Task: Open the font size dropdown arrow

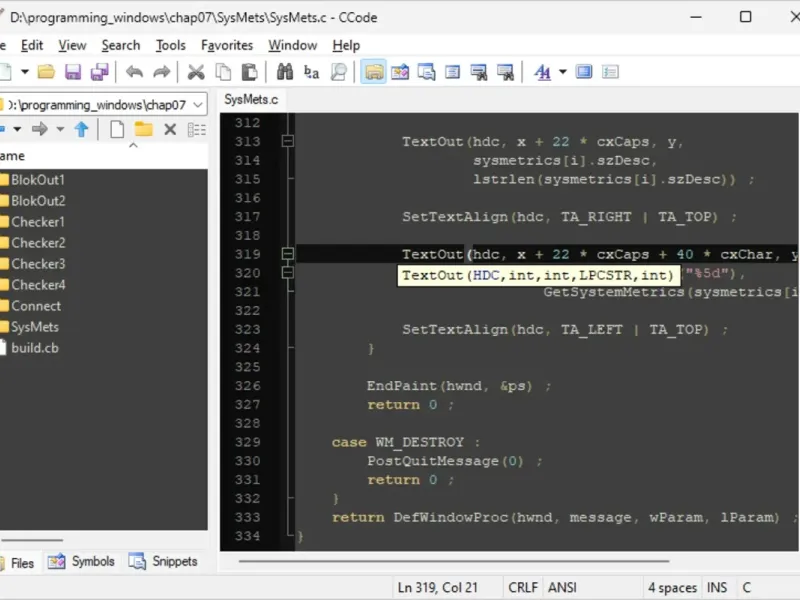Action: (x=563, y=72)
